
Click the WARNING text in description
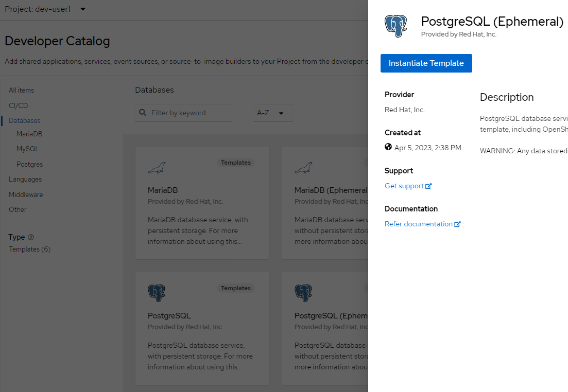(x=524, y=151)
